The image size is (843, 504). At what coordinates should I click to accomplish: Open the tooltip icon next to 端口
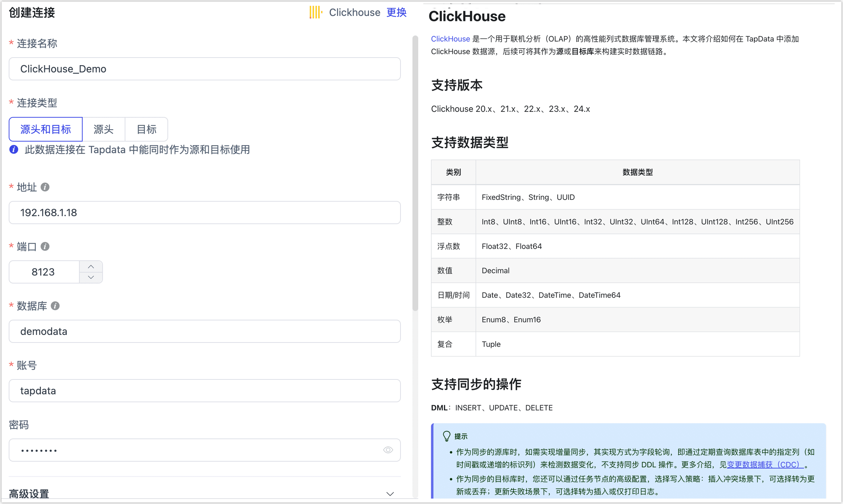45,247
